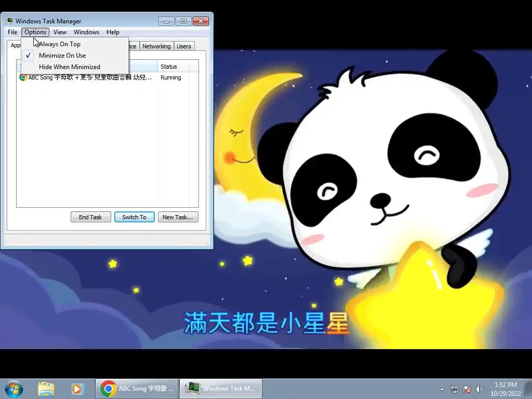532x399 pixels.
Task: Switch to the Users tab
Action: (x=184, y=46)
